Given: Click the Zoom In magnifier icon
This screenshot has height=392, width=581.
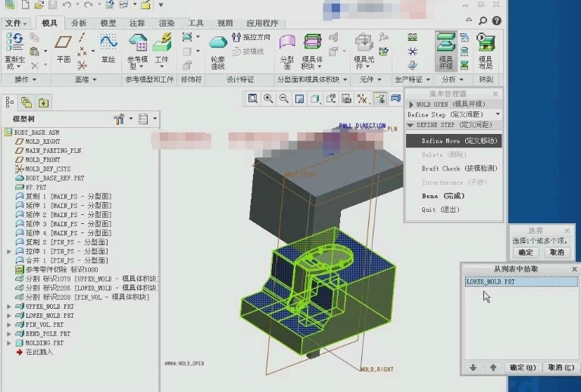Looking at the screenshot, I should (268, 98).
